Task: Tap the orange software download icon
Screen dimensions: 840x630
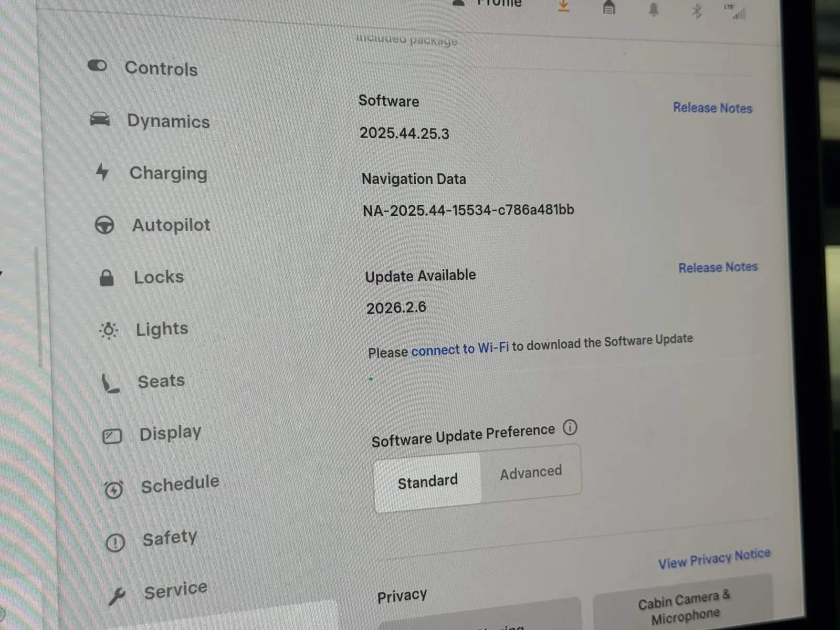Action: [x=563, y=6]
